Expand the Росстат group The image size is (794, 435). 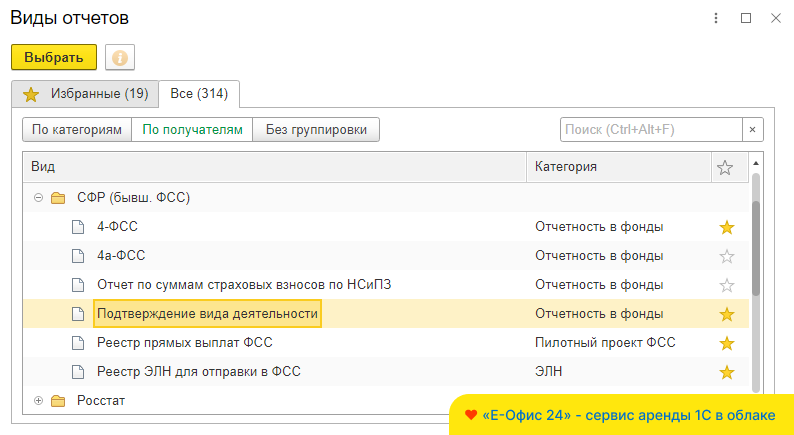tap(39, 401)
